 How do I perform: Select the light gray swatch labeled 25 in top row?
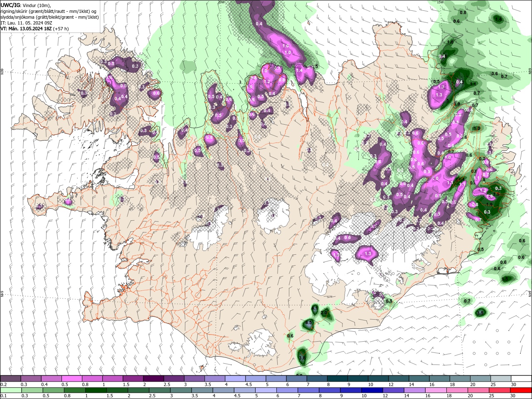[501, 379]
